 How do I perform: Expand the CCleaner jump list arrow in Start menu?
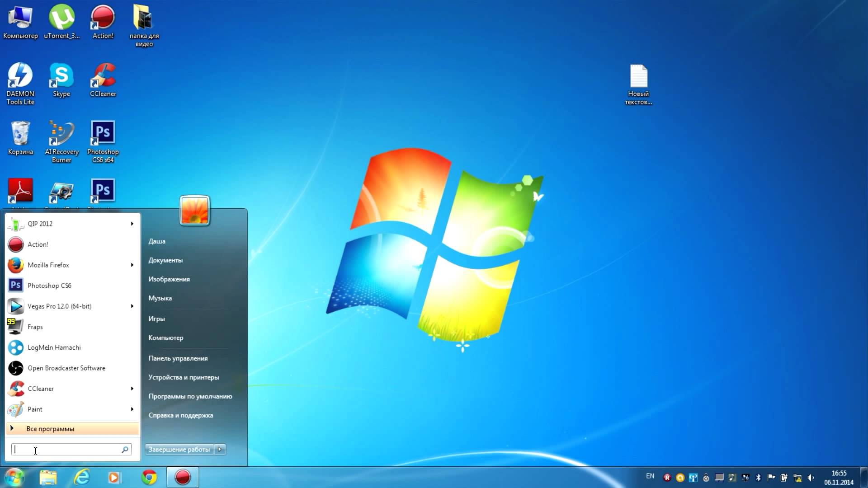tap(132, 389)
